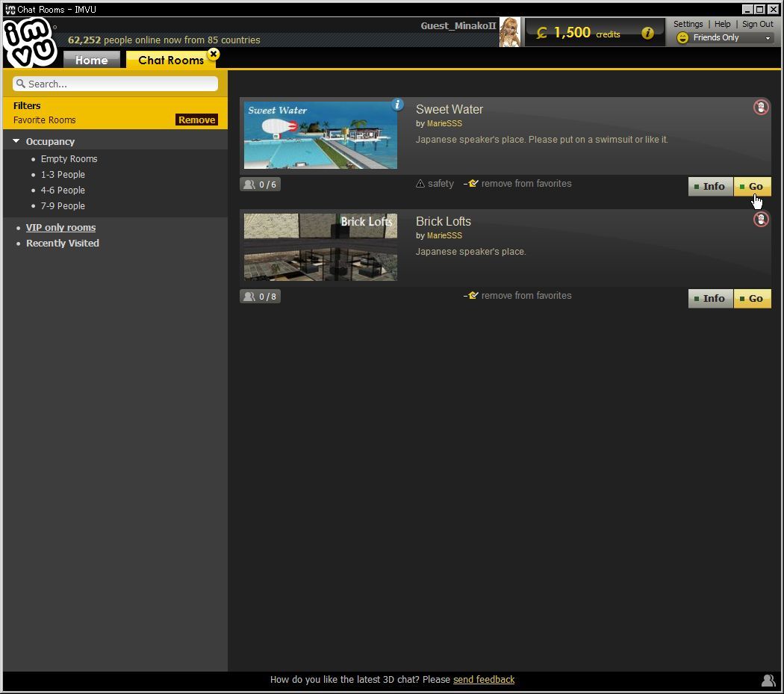Minimize the IMVU window
784x694 pixels.
pos(747,10)
